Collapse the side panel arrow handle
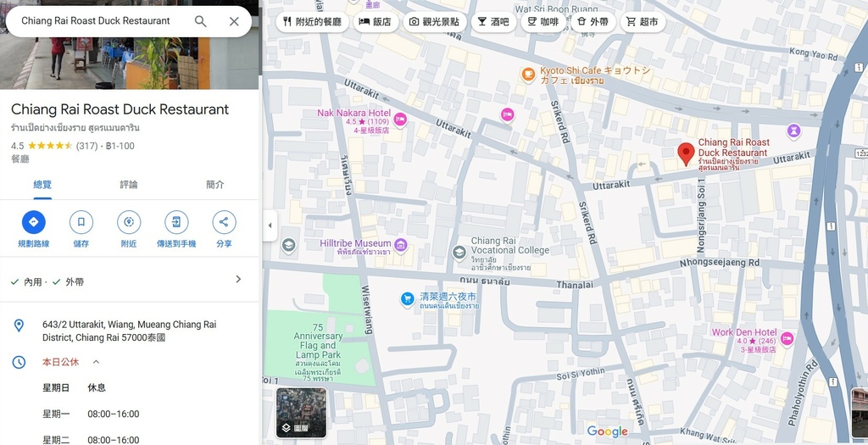Viewport: 868px width, 445px height. [x=270, y=225]
